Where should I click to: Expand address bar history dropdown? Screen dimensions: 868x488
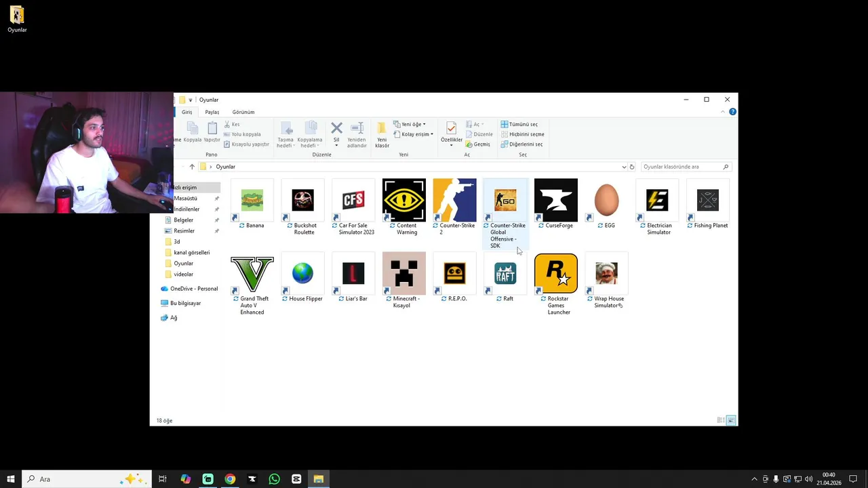tap(624, 167)
